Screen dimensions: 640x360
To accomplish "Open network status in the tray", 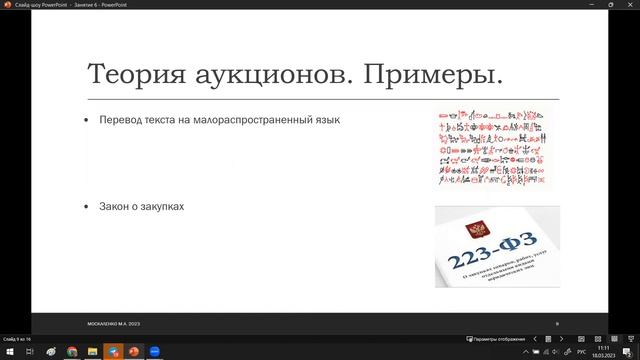I will pos(546,352).
